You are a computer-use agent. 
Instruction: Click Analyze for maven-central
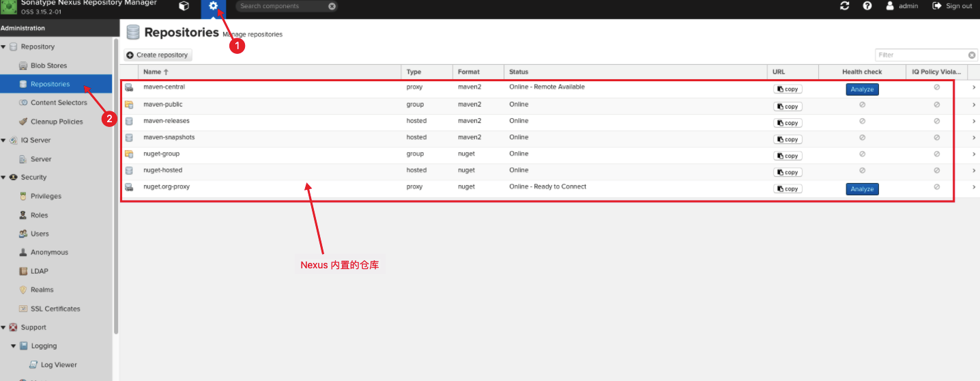pos(862,89)
